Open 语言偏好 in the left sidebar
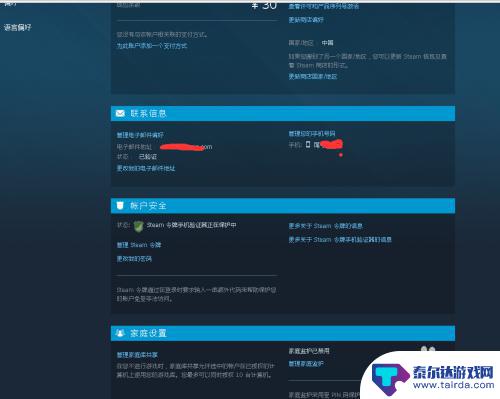The image size is (500, 399). (x=18, y=28)
